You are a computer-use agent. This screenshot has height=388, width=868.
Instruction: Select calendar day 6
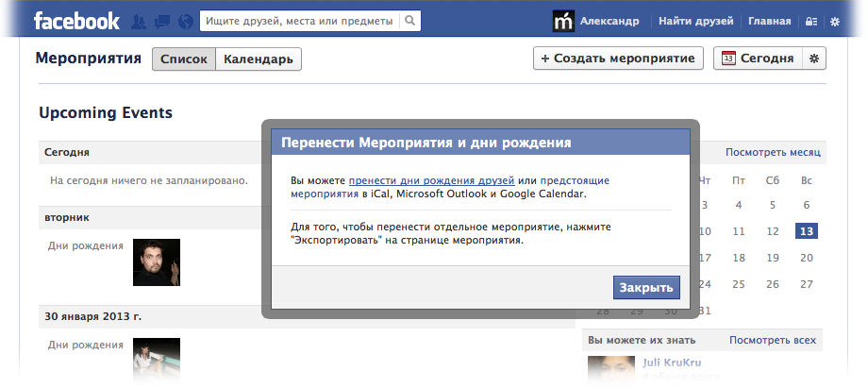[x=807, y=205]
